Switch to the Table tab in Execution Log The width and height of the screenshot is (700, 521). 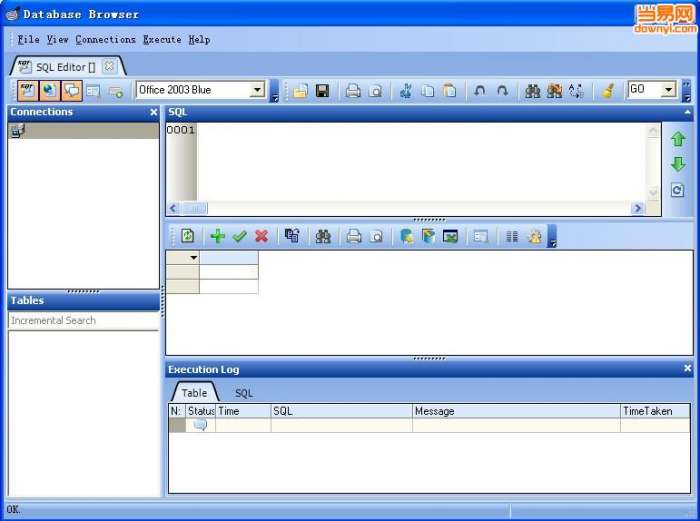click(194, 393)
